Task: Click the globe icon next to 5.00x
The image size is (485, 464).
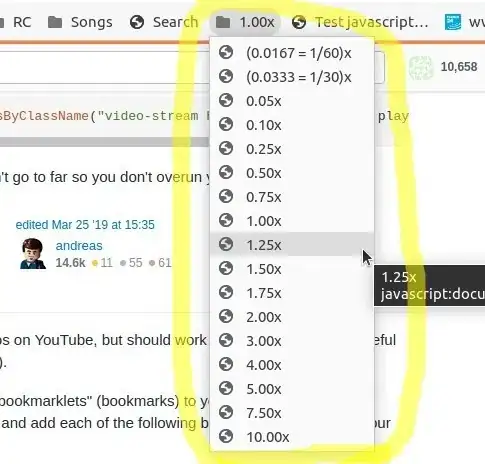Action: 226,388
